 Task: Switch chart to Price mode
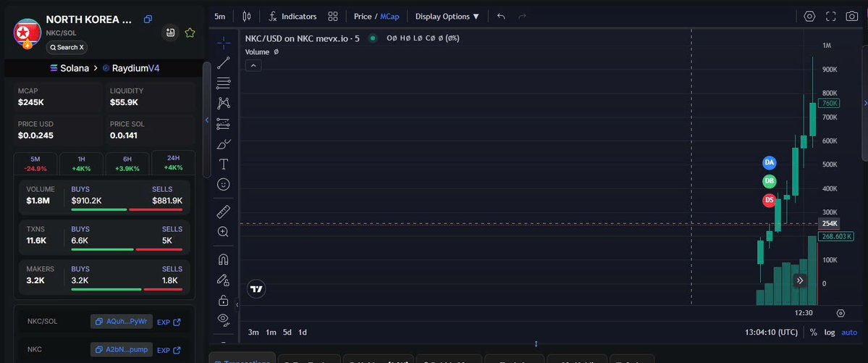pyautogui.click(x=363, y=16)
